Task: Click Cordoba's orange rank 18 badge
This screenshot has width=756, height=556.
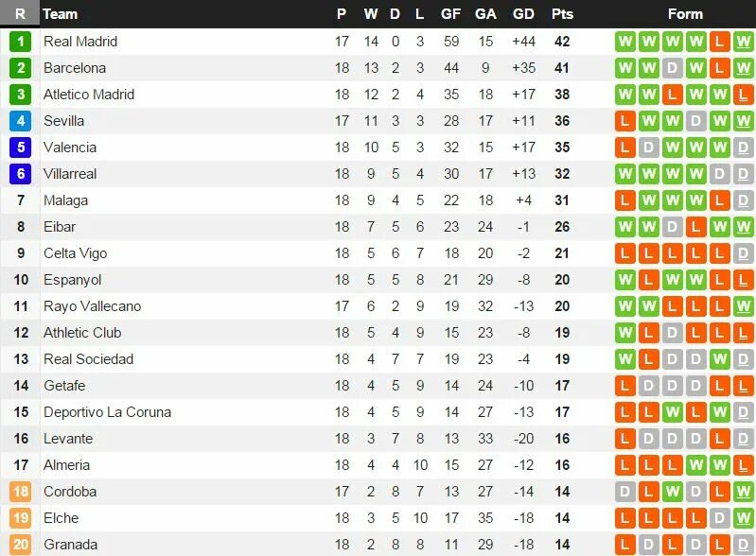Action: 20,492
